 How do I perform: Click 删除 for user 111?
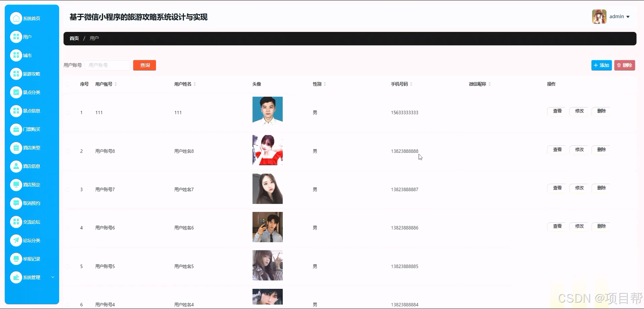click(x=601, y=111)
